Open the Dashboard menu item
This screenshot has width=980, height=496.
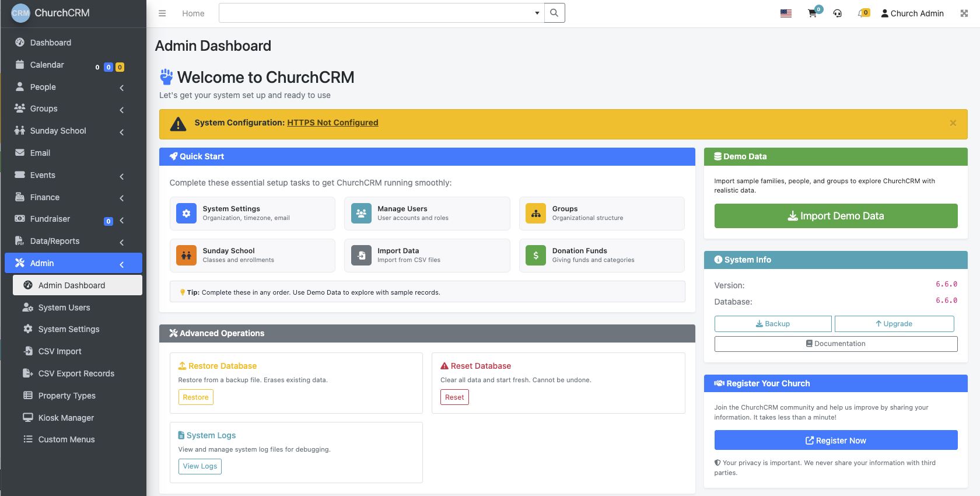(73, 43)
